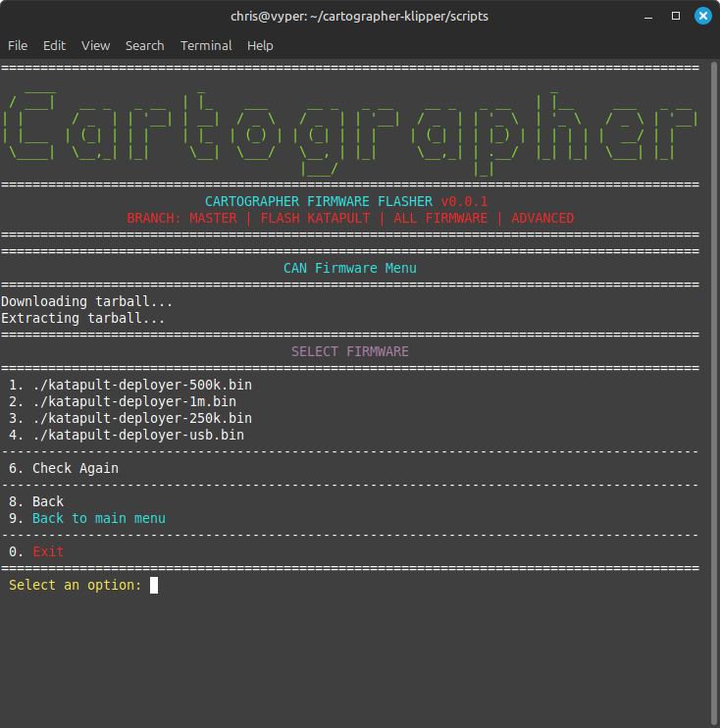
Task: Open the Search menu
Action: [144, 45]
